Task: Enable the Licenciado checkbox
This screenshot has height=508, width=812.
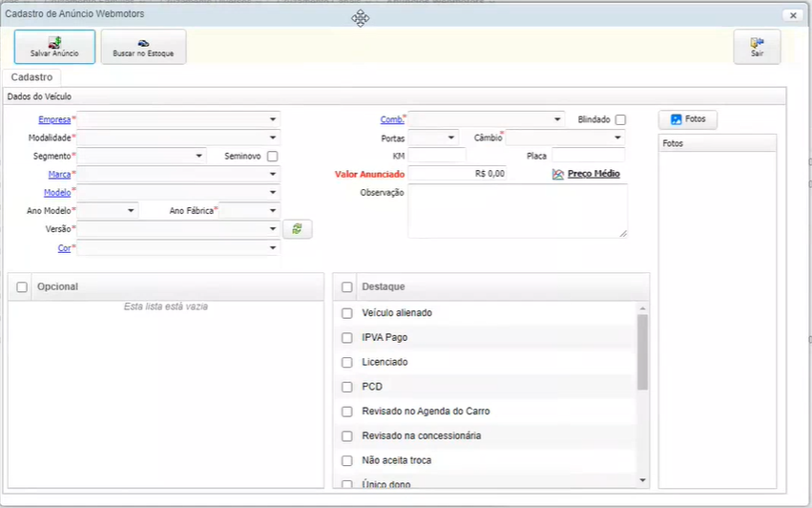Action: coord(347,362)
